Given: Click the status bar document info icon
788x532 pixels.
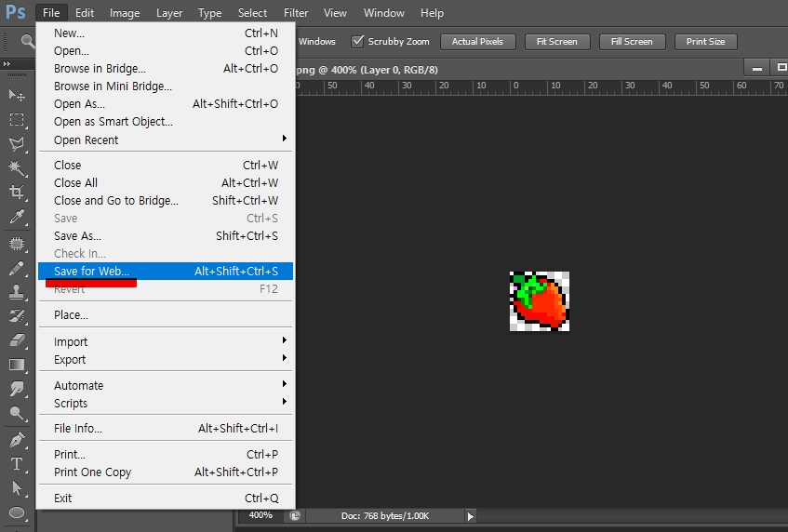Looking at the screenshot, I should pos(295,516).
